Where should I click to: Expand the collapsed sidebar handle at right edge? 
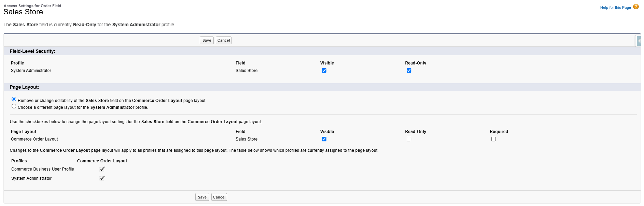point(639,41)
